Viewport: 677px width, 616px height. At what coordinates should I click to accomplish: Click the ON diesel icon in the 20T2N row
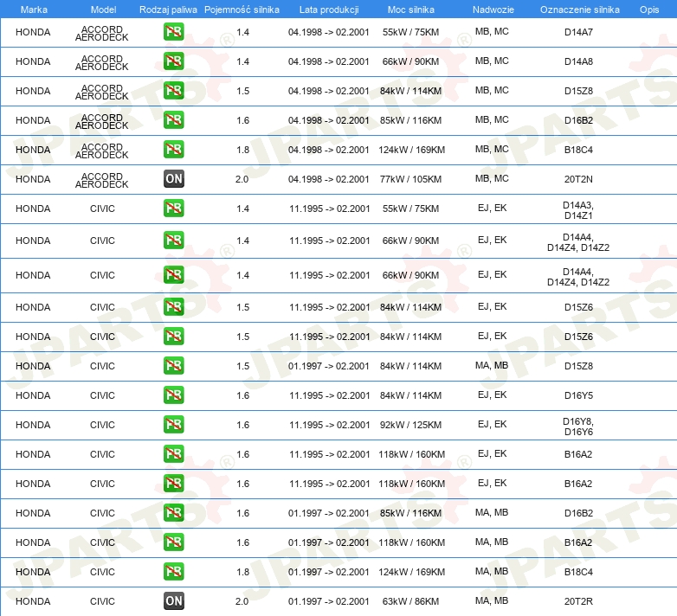(x=173, y=179)
